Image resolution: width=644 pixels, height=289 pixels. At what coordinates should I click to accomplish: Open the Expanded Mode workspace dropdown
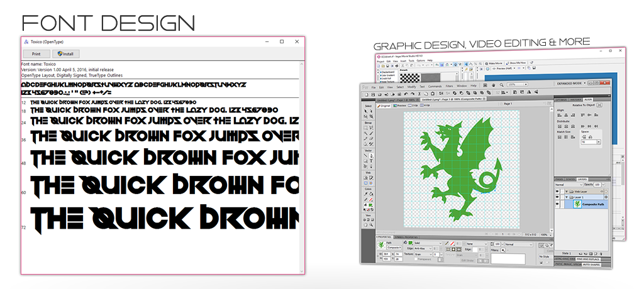571,84
